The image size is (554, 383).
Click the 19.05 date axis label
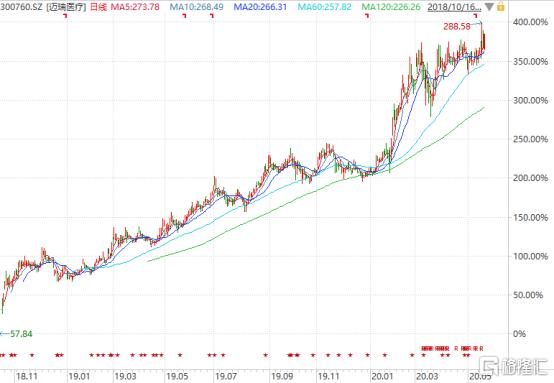click(177, 376)
